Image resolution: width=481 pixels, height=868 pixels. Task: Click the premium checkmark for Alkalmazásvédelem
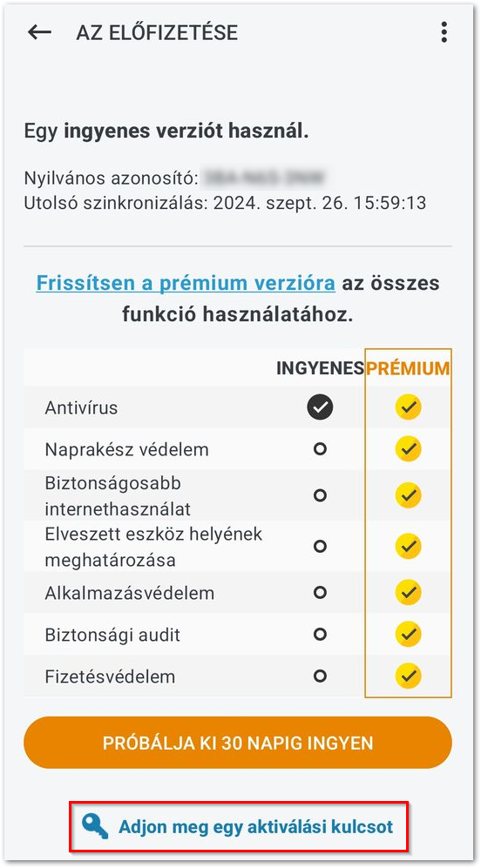[409, 593]
